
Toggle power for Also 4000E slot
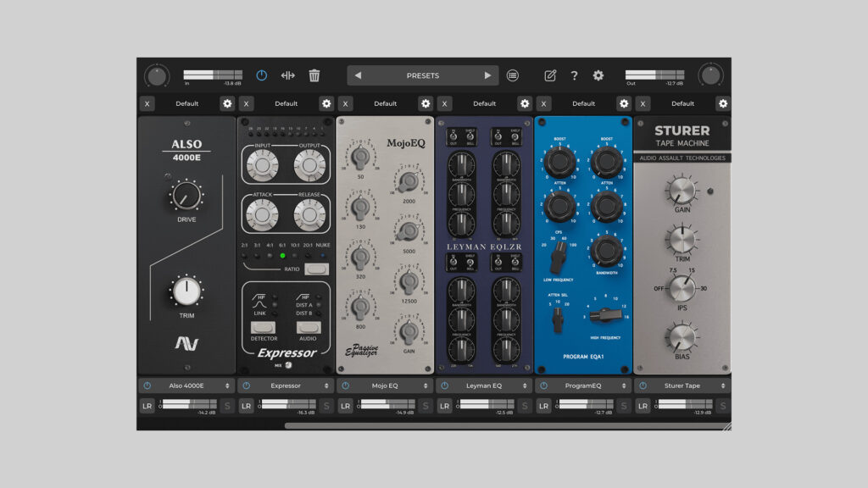tap(147, 385)
